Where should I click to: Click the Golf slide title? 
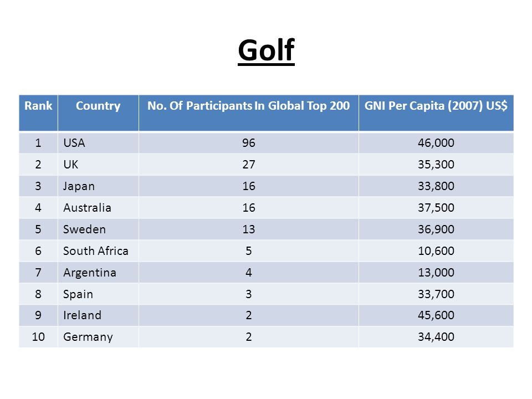coord(266,50)
